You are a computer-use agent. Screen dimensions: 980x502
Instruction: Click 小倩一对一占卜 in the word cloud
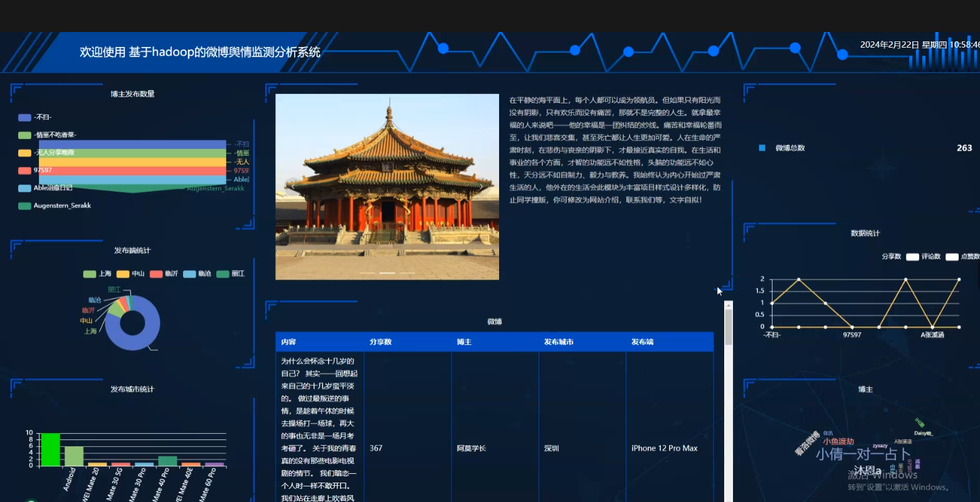point(863,454)
